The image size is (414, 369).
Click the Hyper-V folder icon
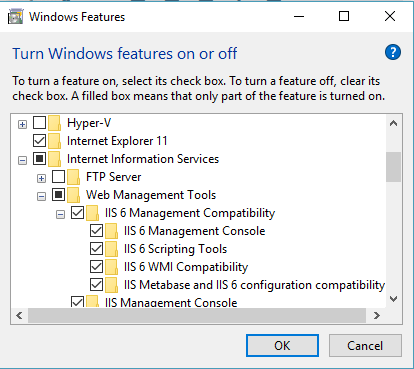click(x=55, y=123)
